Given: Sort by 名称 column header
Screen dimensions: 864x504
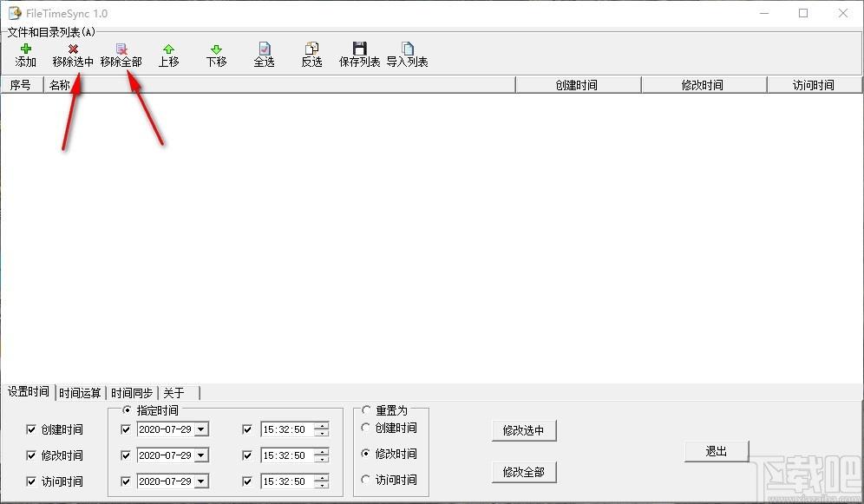Looking at the screenshot, I should [278, 85].
